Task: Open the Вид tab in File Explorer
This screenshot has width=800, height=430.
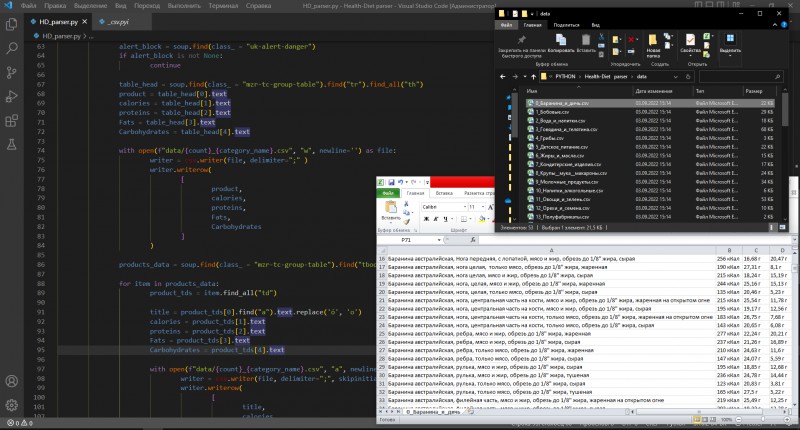Action: pos(595,24)
